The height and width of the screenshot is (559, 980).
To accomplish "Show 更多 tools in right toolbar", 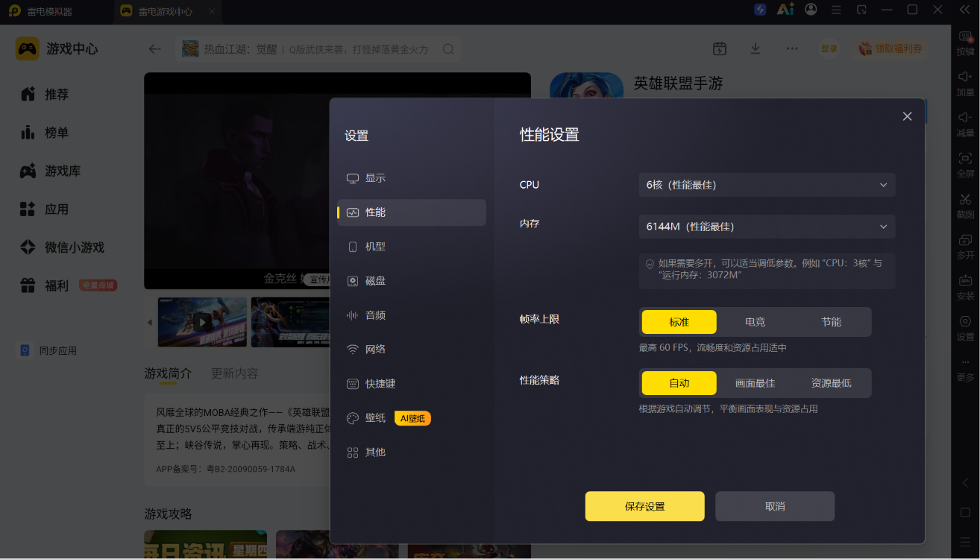I will pos(965,370).
